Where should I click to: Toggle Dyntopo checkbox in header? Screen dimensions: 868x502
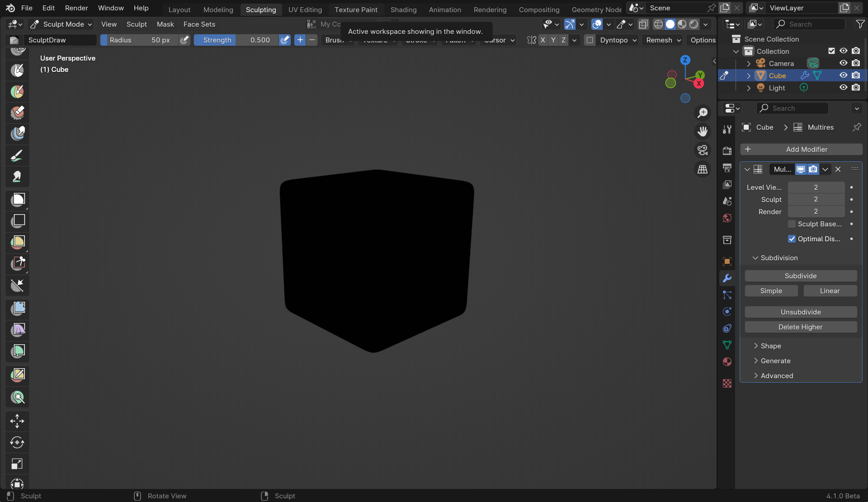point(590,40)
